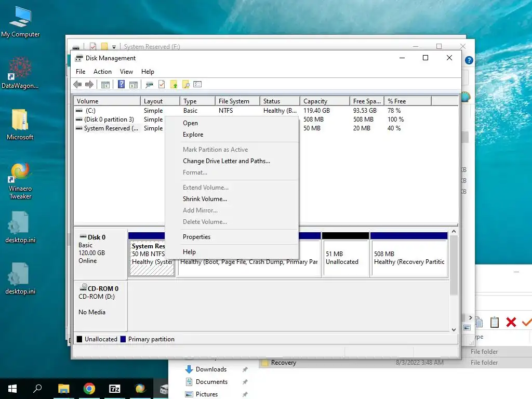Sort by the % Free column header
This screenshot has width=532, height=399.
pyautogui.click(x=408, y=101)
